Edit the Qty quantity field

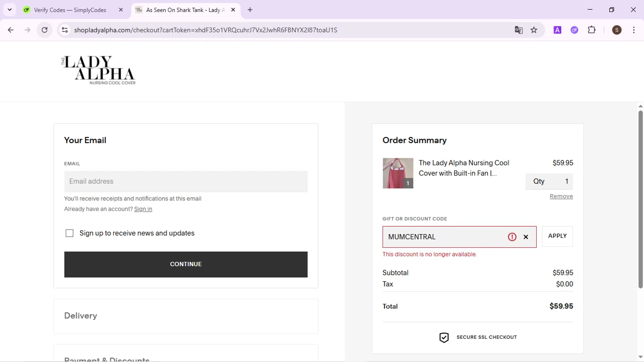point(549,182)
